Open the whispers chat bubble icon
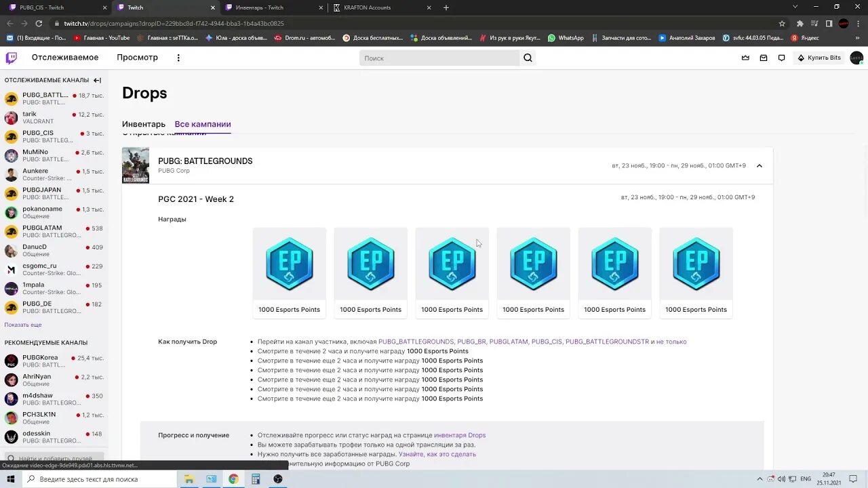Screen dimensions: 868x488 click(781, 58)
